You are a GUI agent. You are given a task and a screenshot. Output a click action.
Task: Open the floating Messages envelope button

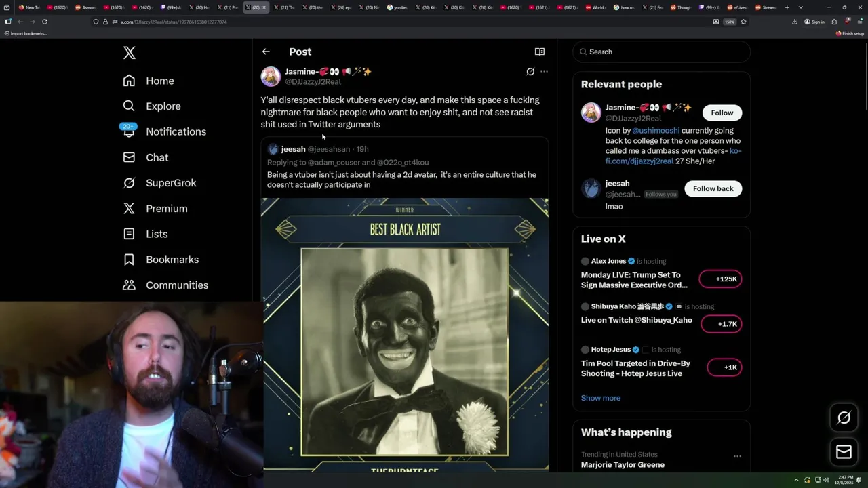click(844, 452)
